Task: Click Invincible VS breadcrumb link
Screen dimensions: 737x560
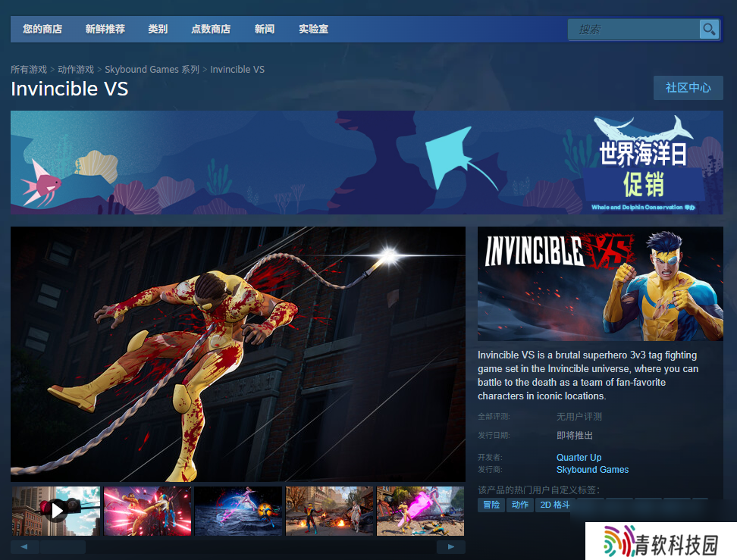Action: (x=237, y=70)
